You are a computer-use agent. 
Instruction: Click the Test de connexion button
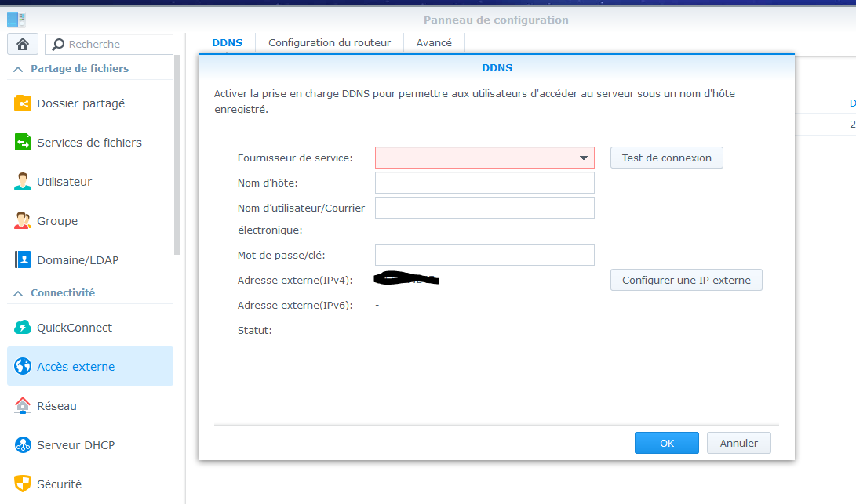667,158
